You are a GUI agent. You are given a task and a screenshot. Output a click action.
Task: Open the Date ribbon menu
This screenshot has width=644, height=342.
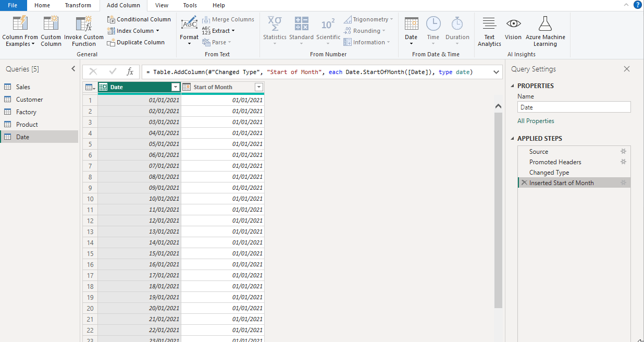411,30
